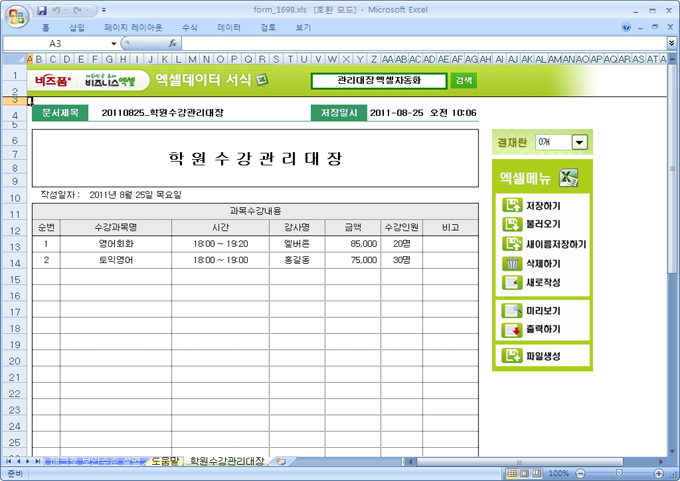Click the Undo icon in quick access toolbar
The width and height of the screenshot is (680, 481).
[56, 10]
